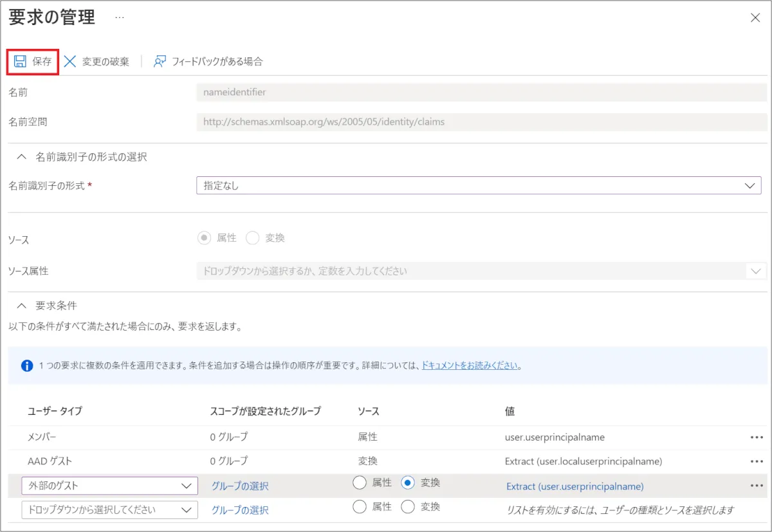Collapse the 要求条件 section
772x532 pixels.
[22, 306]
